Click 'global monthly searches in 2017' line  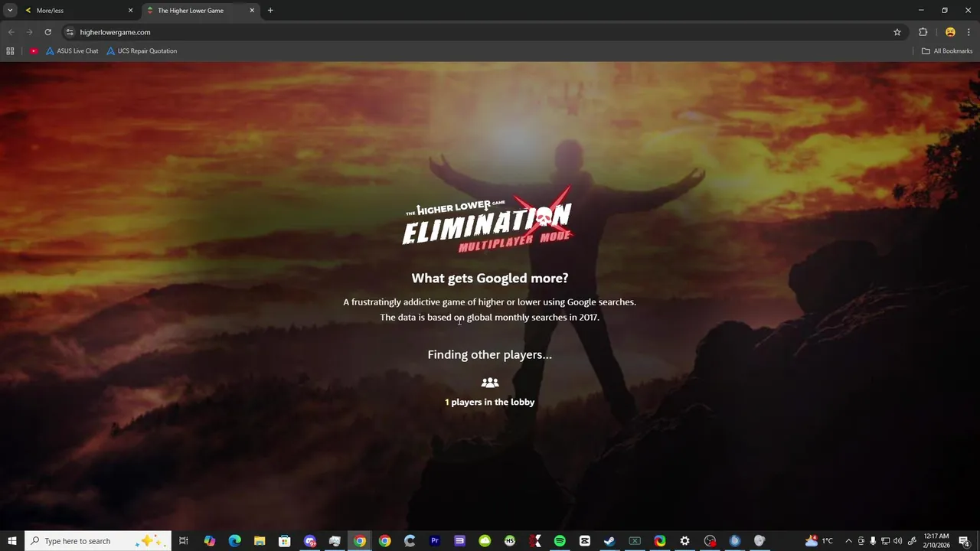point(490,318)
